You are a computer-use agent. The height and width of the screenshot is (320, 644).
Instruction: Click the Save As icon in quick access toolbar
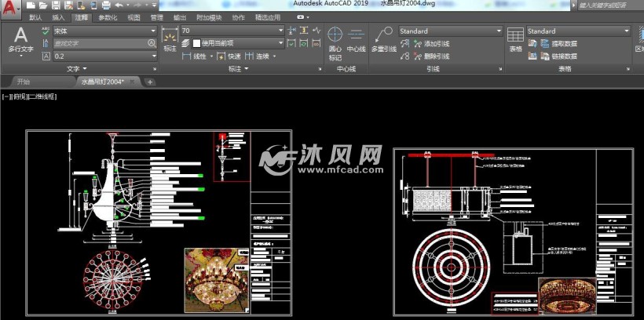[x=68, y=5]
